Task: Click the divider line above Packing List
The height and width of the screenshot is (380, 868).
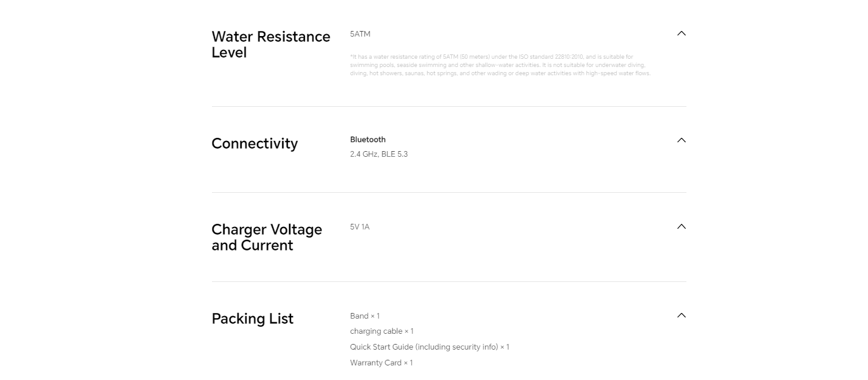Action: [x=449, y=282]
